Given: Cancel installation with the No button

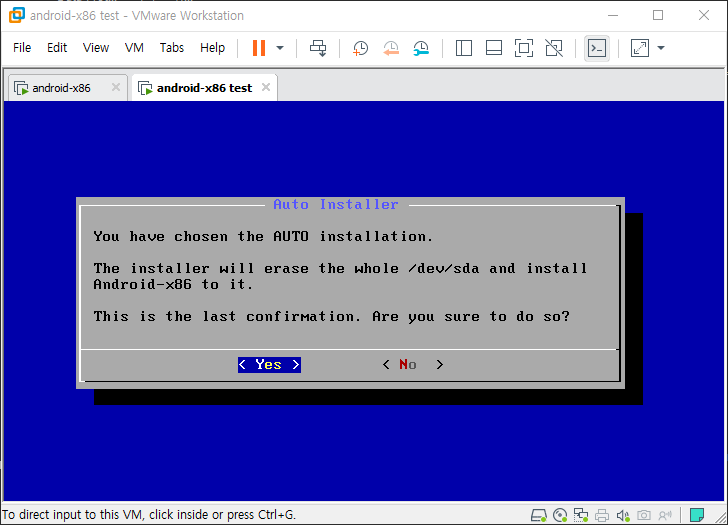Looking at the screenshot, I should click(x=412, y=365).
